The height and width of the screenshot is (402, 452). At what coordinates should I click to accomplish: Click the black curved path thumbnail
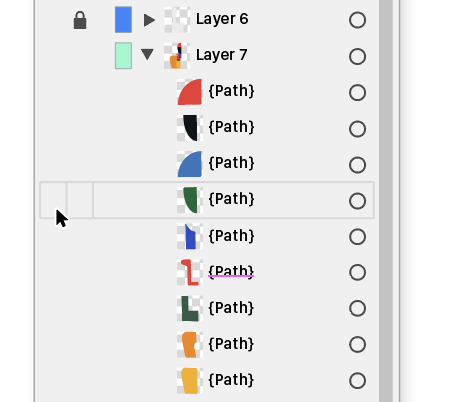(x=190, y=128)
